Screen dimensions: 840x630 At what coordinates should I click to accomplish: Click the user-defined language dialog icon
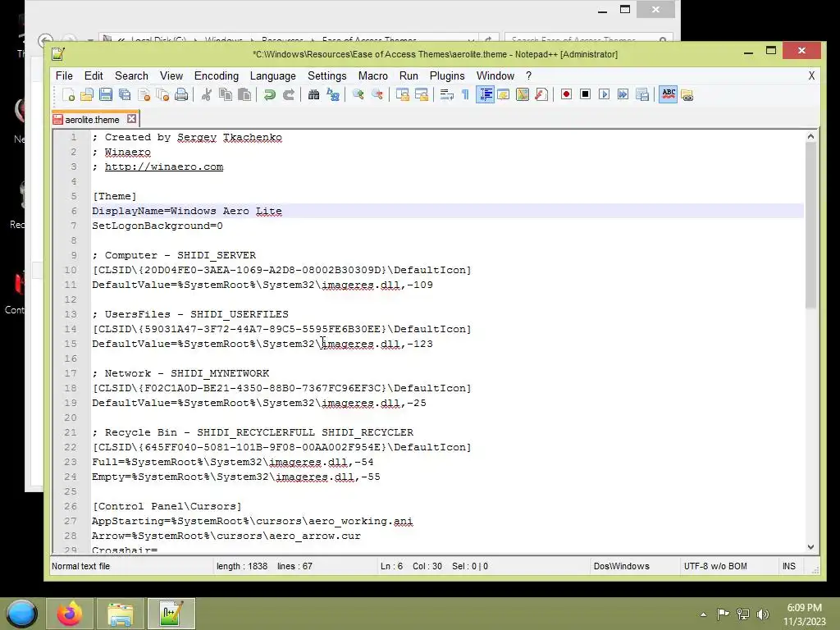click(x=504, y=95)
